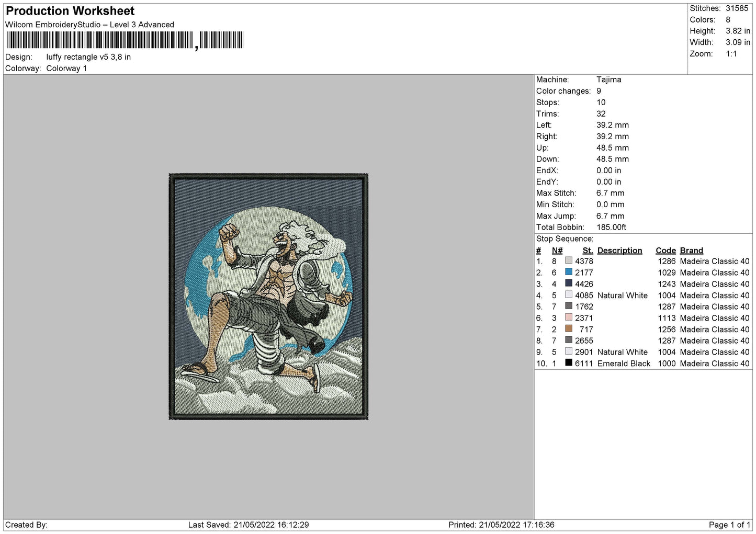Click the stitch count "4378" in stop 1
The image size is (756, 534).
[x=584, y=262]
